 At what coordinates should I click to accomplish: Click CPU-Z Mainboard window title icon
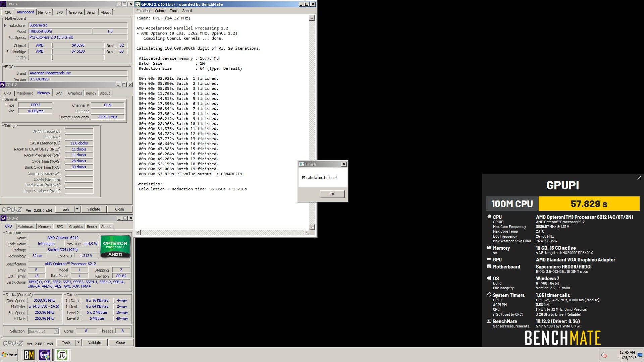[x=3, y=4]
